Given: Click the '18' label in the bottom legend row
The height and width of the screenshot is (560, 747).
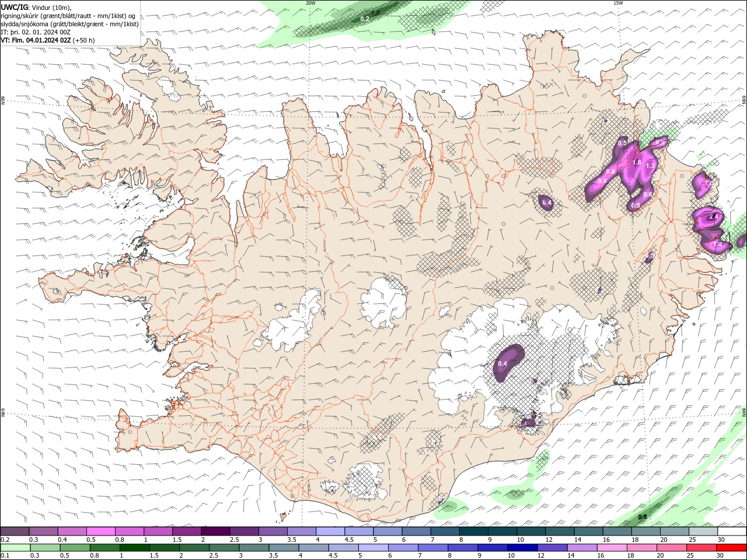Looking at the screenshot, I should point(631,556).
